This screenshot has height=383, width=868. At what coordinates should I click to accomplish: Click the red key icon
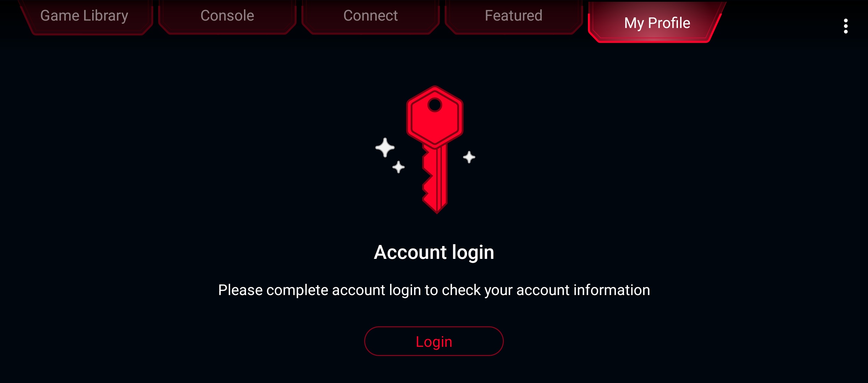coord(435,150)
